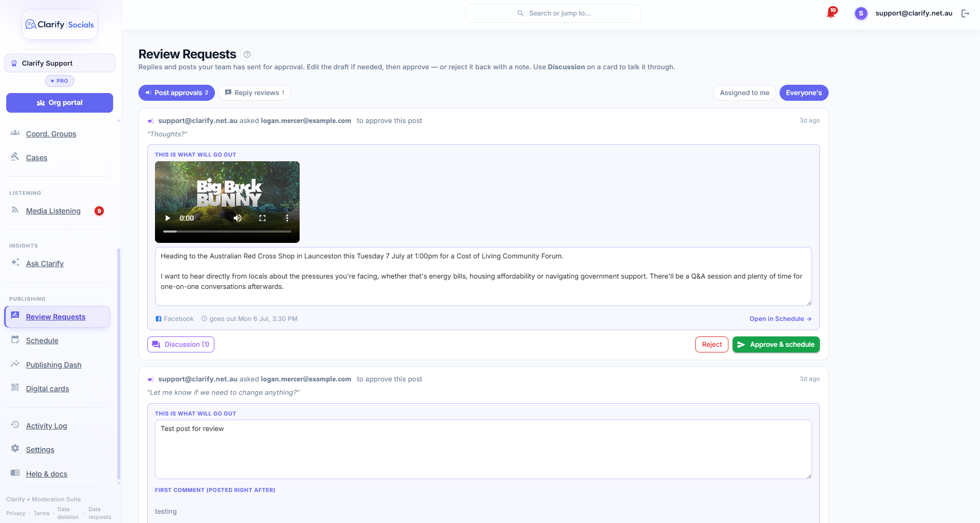Mute the video with the speaker icon
Viewport: 980px width, 523px height.
[x=238, y=218]
